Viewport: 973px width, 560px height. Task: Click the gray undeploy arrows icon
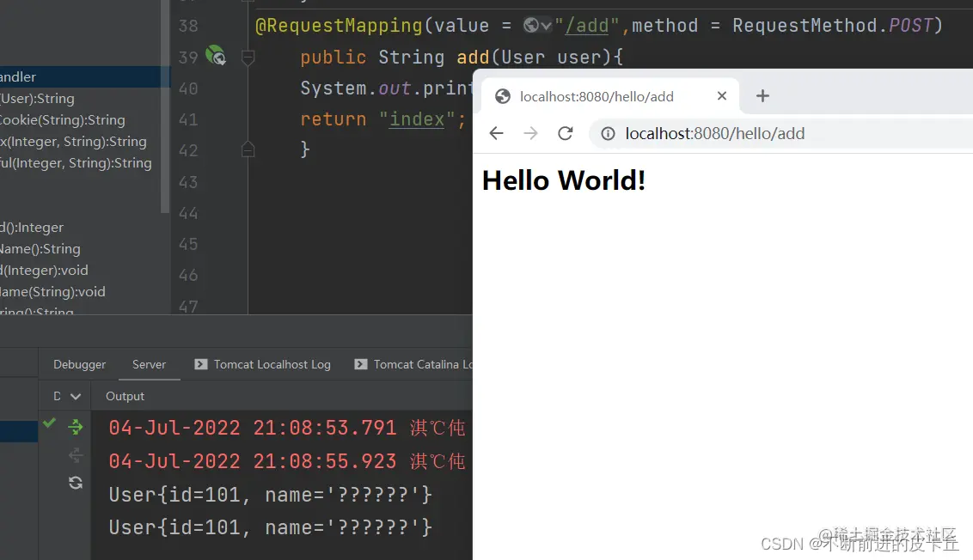coord(76,456)
